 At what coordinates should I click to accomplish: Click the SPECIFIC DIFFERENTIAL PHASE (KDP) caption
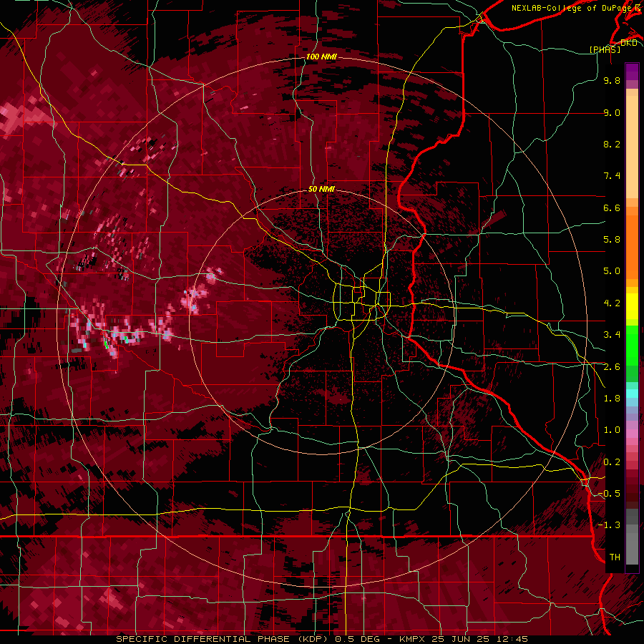coord(223,639)
